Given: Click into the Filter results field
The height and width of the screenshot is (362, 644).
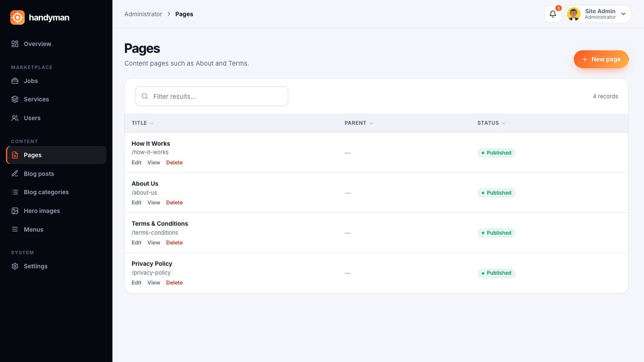Looking at the screenshot, I should pyautogui.click(x=212, y=96).
